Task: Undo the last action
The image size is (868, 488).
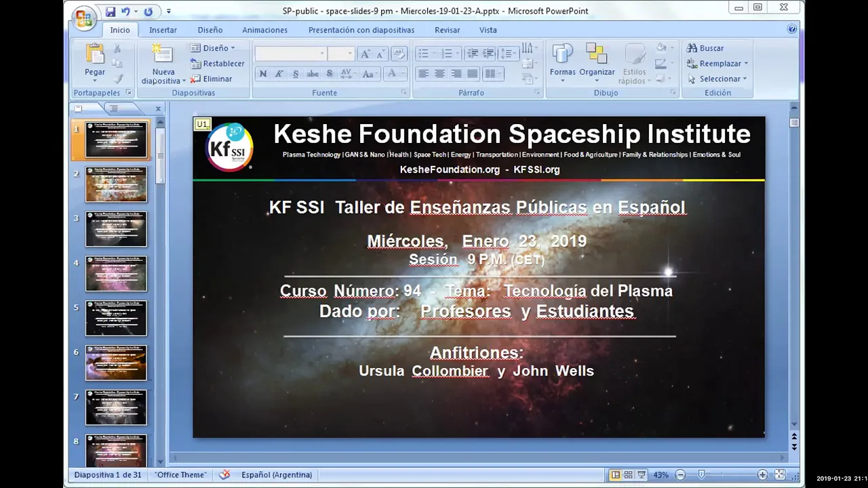Action: click(x=125, y=12)
